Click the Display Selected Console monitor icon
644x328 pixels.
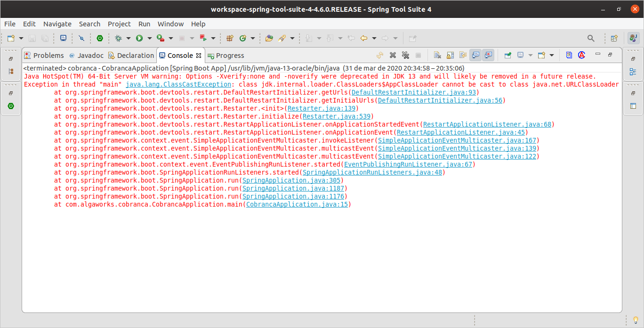[x=521, y=55]
